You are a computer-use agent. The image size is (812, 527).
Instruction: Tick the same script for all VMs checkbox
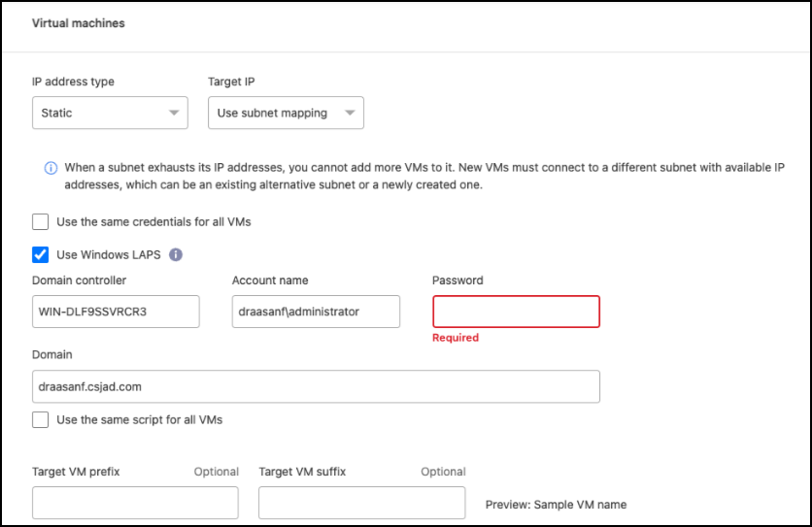coord(41,419)
